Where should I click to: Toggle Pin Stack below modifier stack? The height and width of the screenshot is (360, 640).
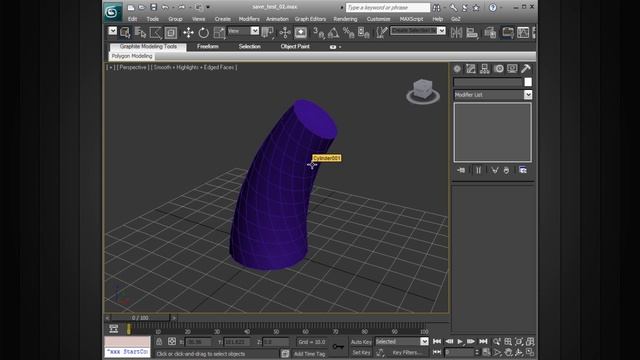coord(461,170)
